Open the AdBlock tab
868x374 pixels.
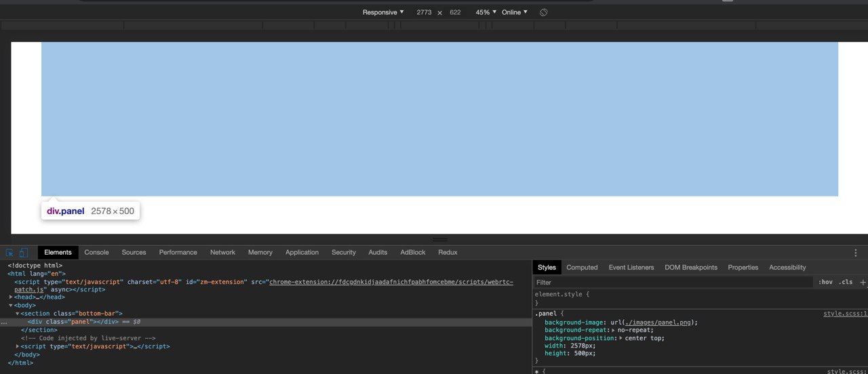[x=413, y=252]
